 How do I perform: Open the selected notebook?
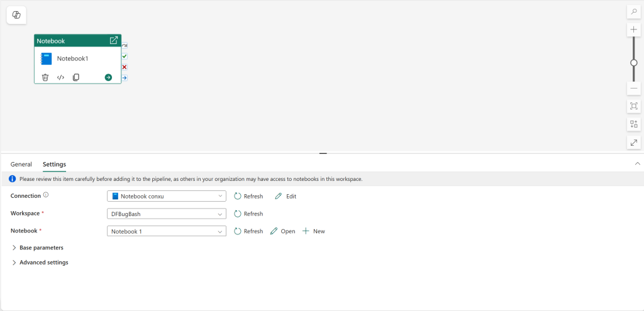click(282, 231)
